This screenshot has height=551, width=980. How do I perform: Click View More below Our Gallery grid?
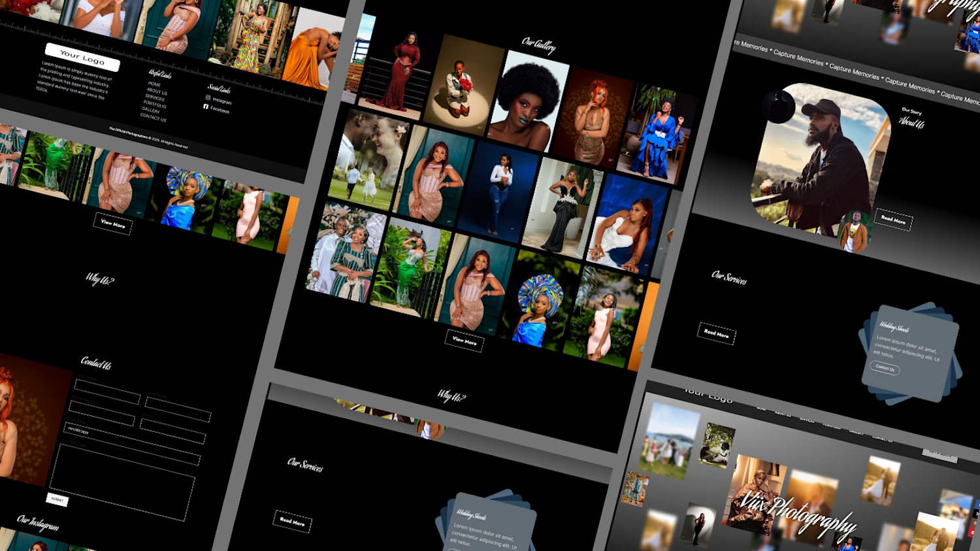(465, 341)
